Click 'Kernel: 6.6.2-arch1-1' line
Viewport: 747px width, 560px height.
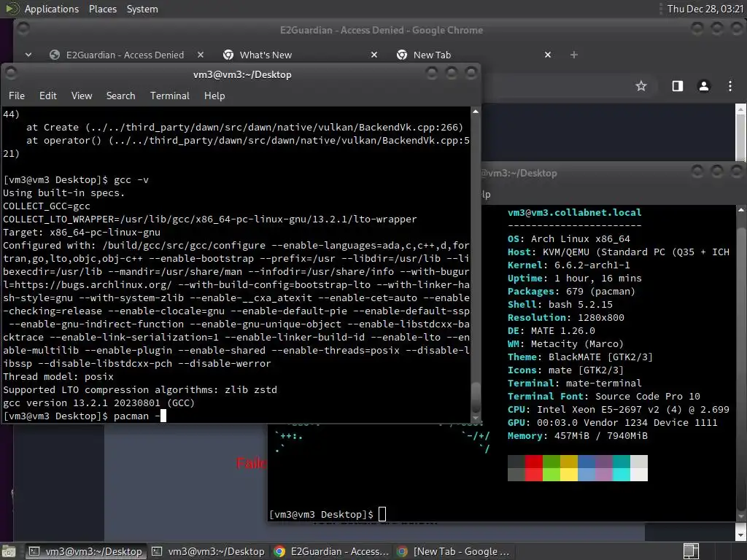click(568, 265)
